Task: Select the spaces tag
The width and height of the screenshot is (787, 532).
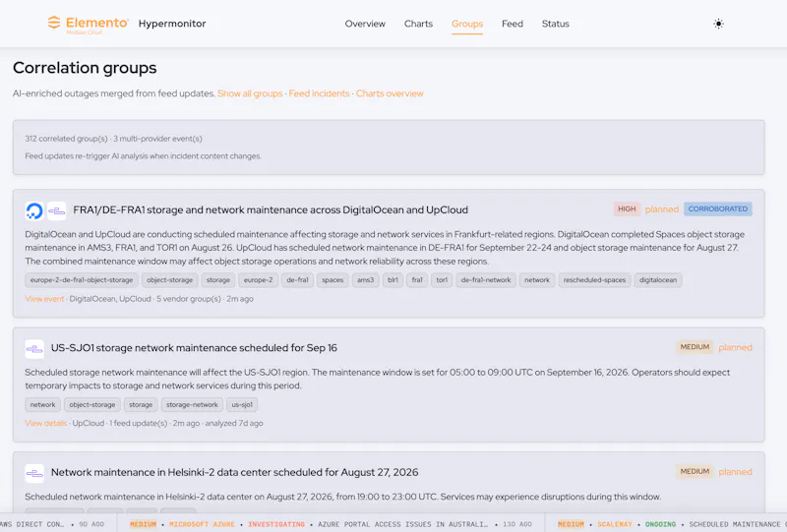Action: tap(333, 280)
